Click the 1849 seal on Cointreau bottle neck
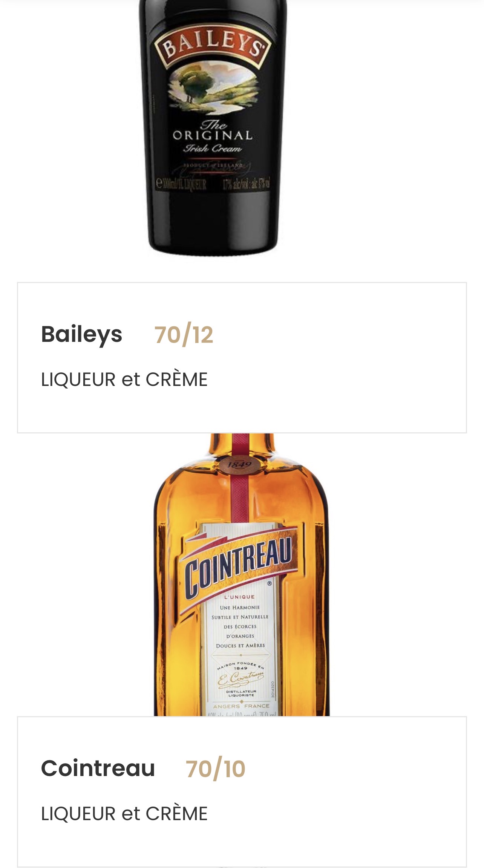The height and width of the screenshot is (868, 484). point(239,464)
